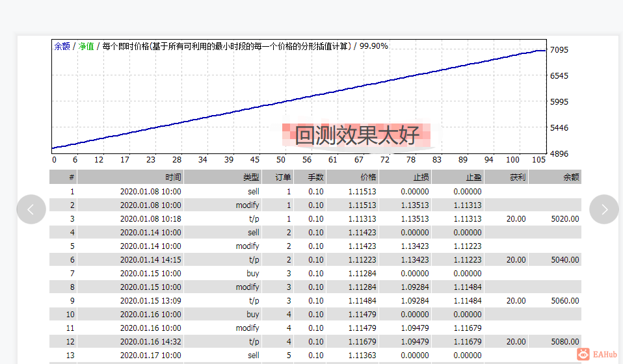This screenshot has width=623, height=364.
Task: Select the 手数 column header
Action: (310, 177)
